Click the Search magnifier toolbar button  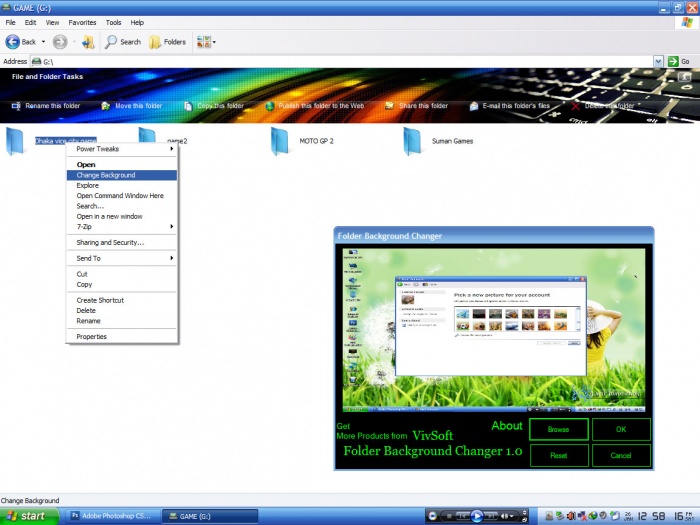[123, 42]
